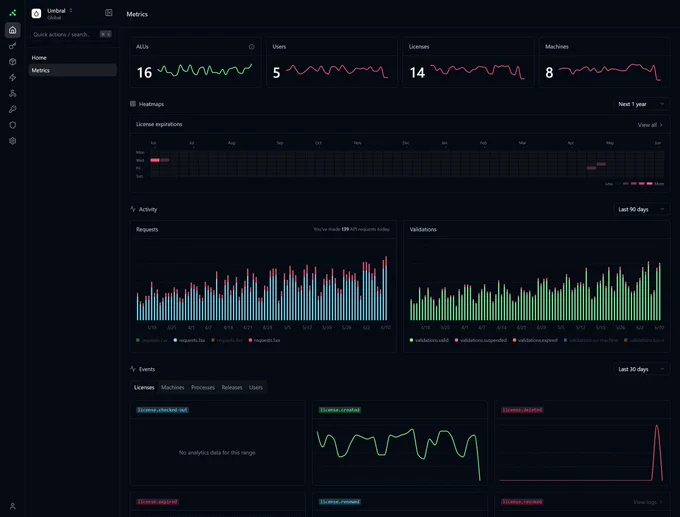Toggle the validations.expired legend series
The image size is (680, 517).
pyautogui.click(x=535, y=340)
